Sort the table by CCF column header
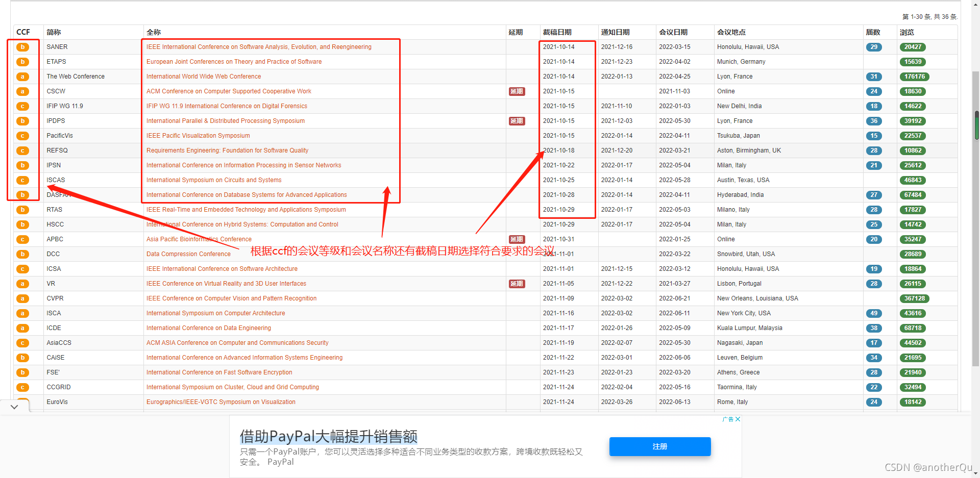The image size is (980, 478). [23, 32]
